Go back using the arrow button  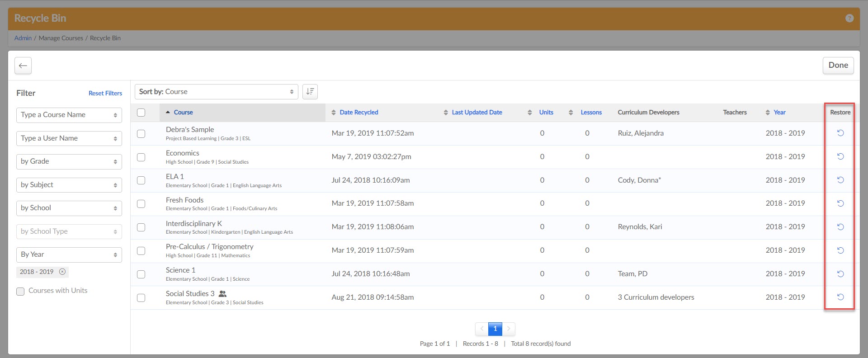[x=23, y=66]
